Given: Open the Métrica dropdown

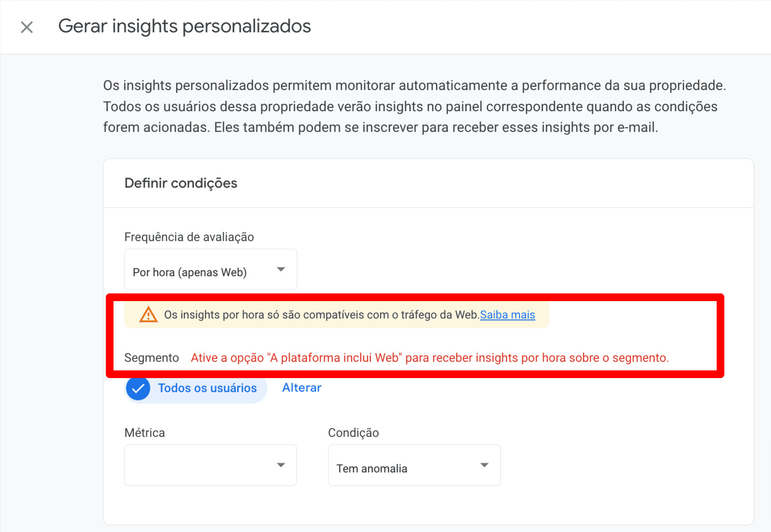Looking at the screenshot, I should pyautogui.click(x=210, y=465).
